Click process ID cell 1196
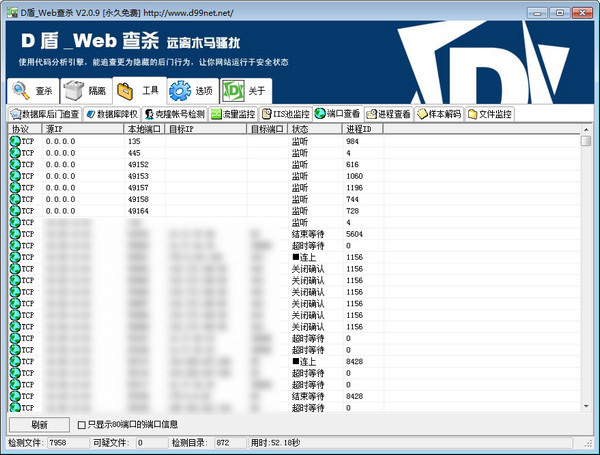600x455 pixels. pos(354,188)
